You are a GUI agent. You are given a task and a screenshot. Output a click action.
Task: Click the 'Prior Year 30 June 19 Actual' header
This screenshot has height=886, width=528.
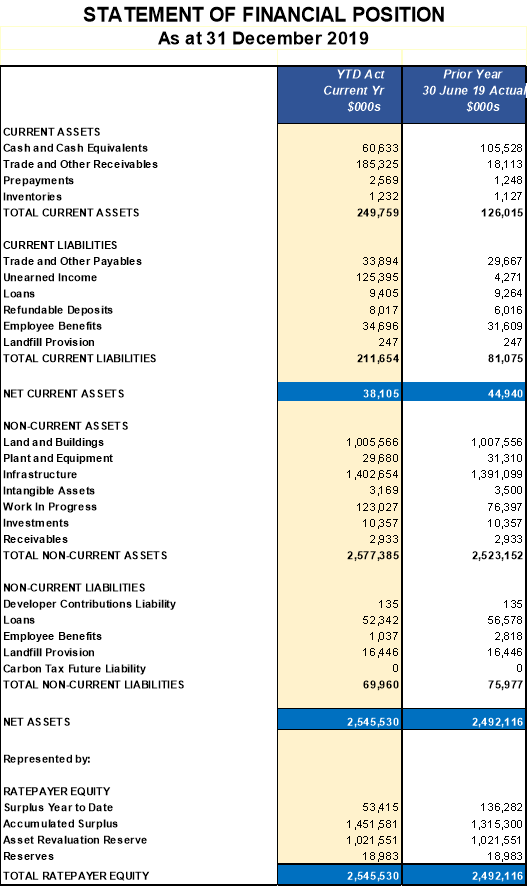click(465, 94)
